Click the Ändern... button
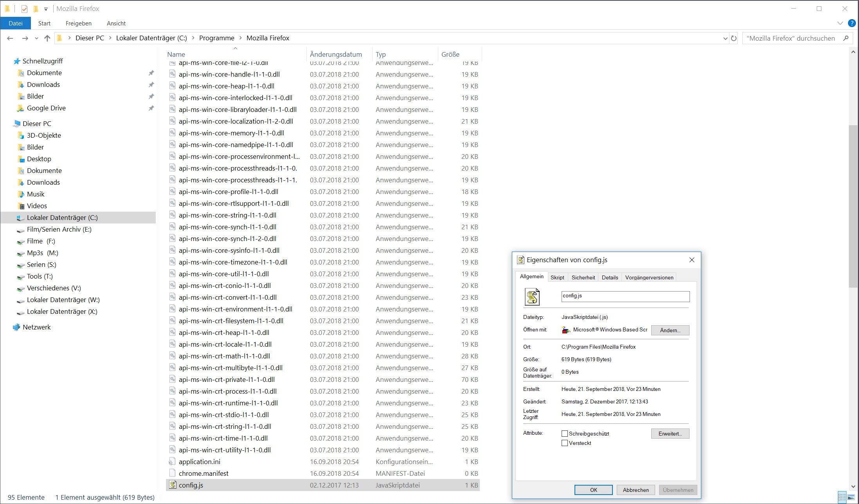The height and width of the screenshot is (504, 859). pos(670,330)
